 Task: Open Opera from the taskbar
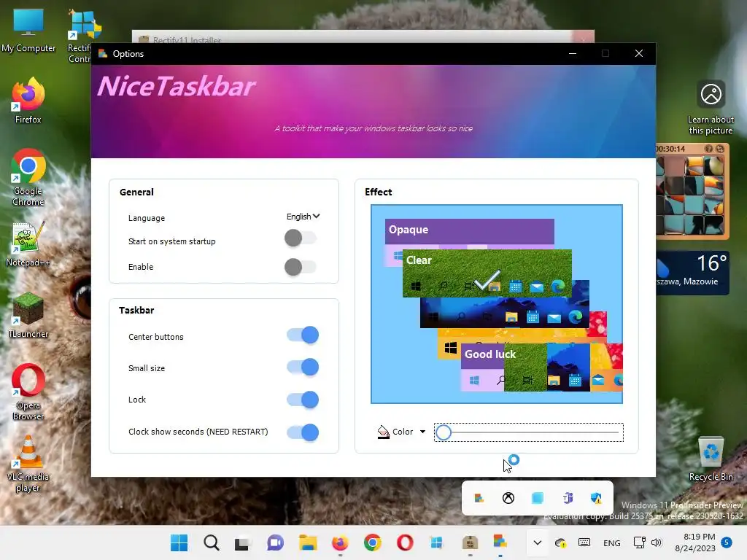click(x=405, y=542)
